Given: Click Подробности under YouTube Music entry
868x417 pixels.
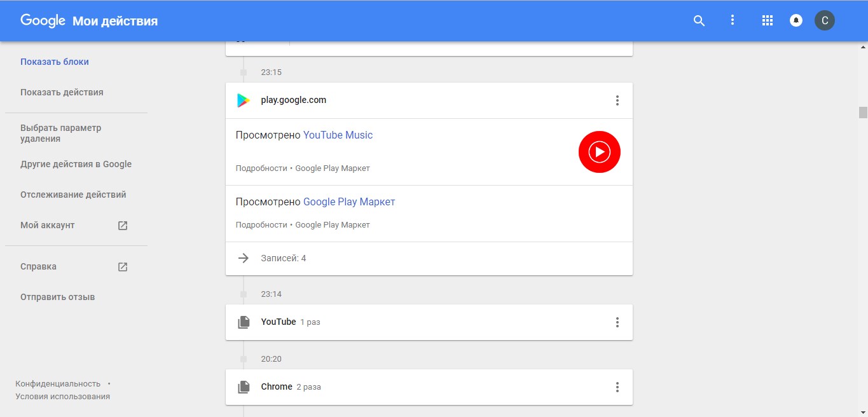Looking at the screenshot, I should tap(261, 168).
